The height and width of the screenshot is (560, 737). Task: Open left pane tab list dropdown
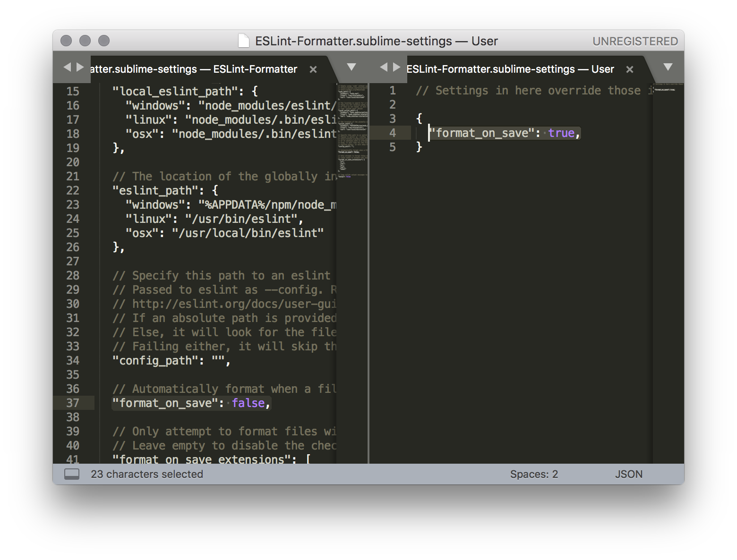[x=351, y=67]
